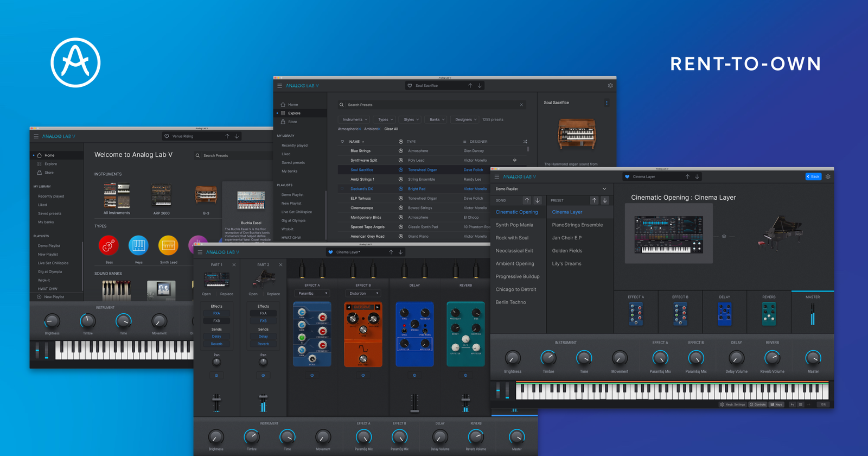Click shuffle icon in preset list header
Viewport: 868px width, 456px height.
tap(525, 142)
